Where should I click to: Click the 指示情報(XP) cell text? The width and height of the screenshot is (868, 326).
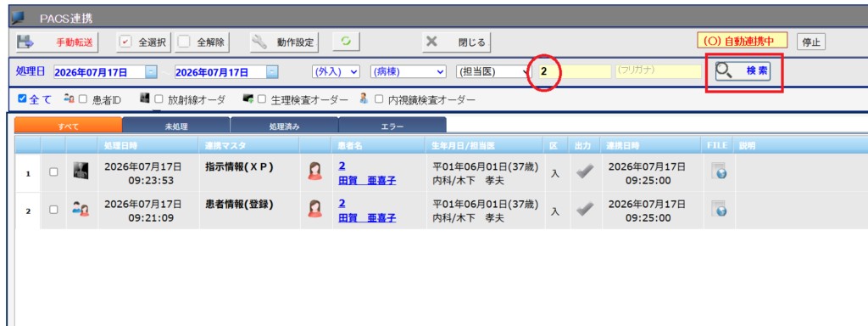[x=239, y=167]
